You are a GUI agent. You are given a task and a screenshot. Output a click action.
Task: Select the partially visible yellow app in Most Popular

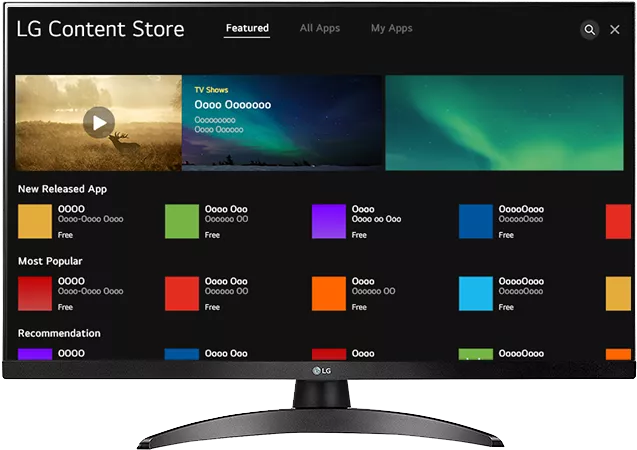coord(618,294)
